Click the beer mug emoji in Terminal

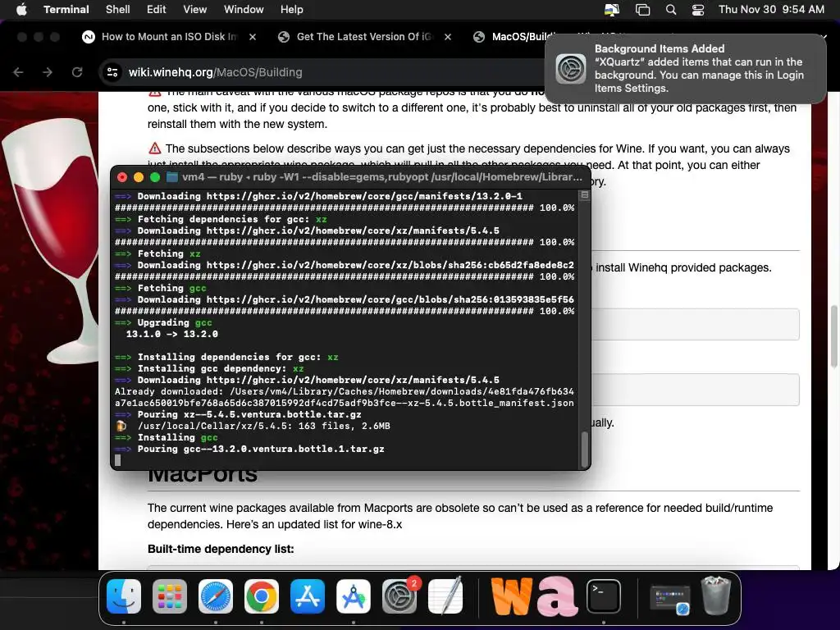121,426
